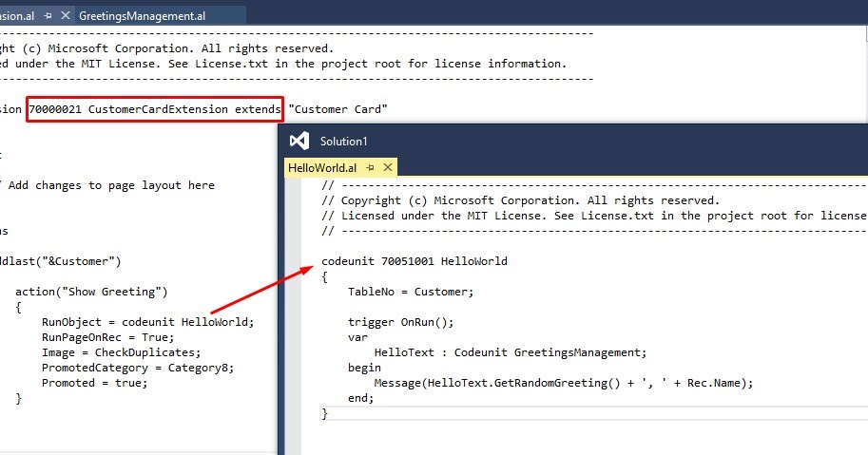Viewport: 868px width, 455px height.
Task: Click the 'RunPageOnRec = True;' line
Action: [x=108, y=337]
